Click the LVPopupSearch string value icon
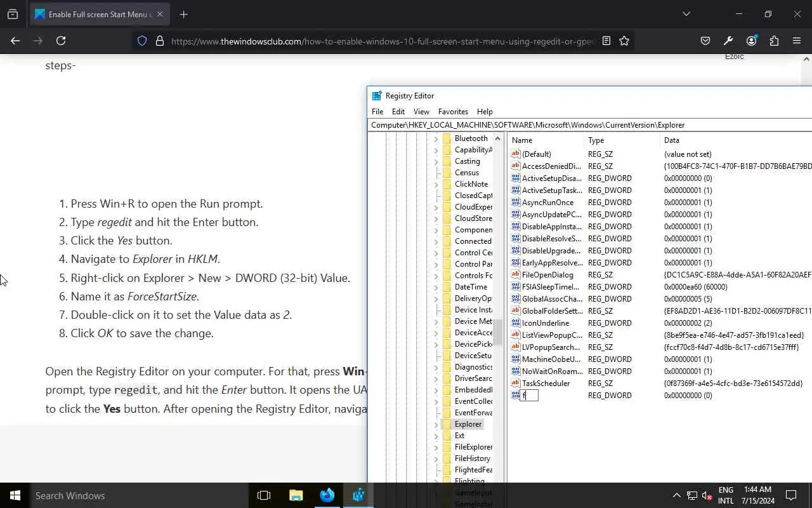 click(515, 347)
